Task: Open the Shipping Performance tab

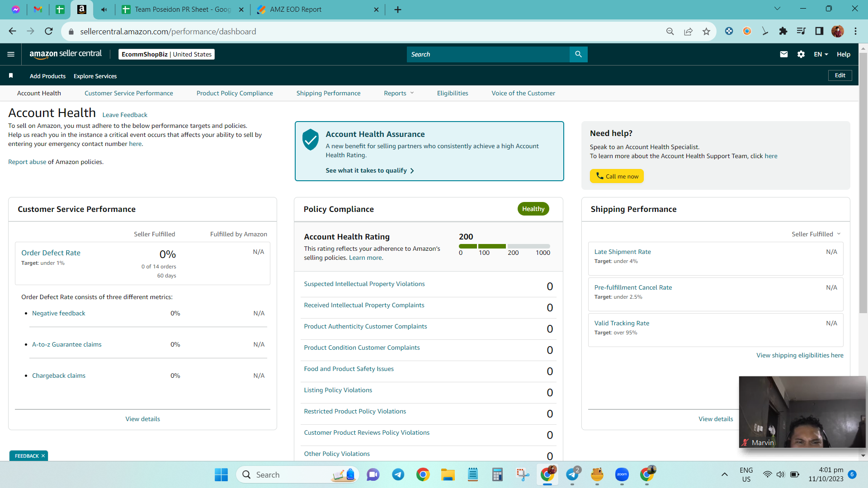Action: pyautogui.click(x=328, y=93)
